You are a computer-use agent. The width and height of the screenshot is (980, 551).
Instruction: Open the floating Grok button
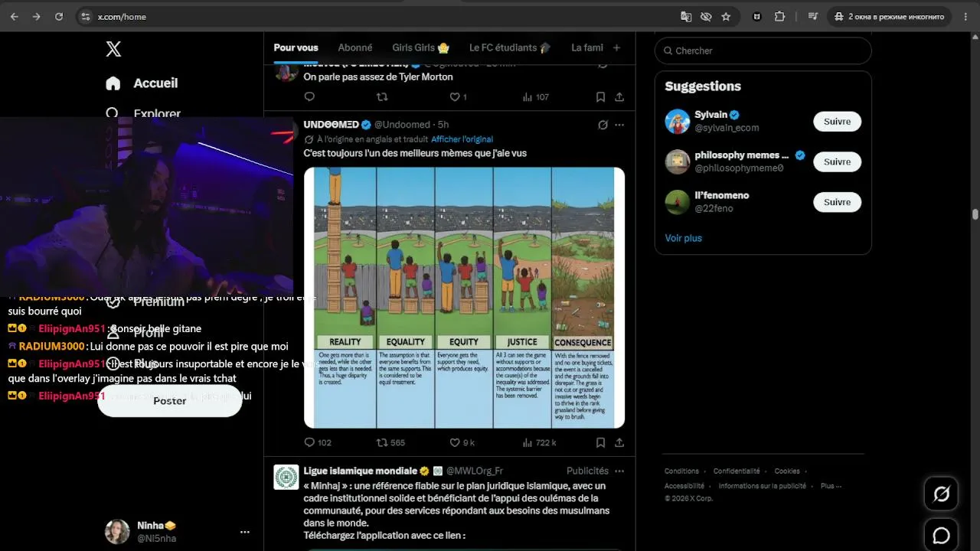[942, 494]
